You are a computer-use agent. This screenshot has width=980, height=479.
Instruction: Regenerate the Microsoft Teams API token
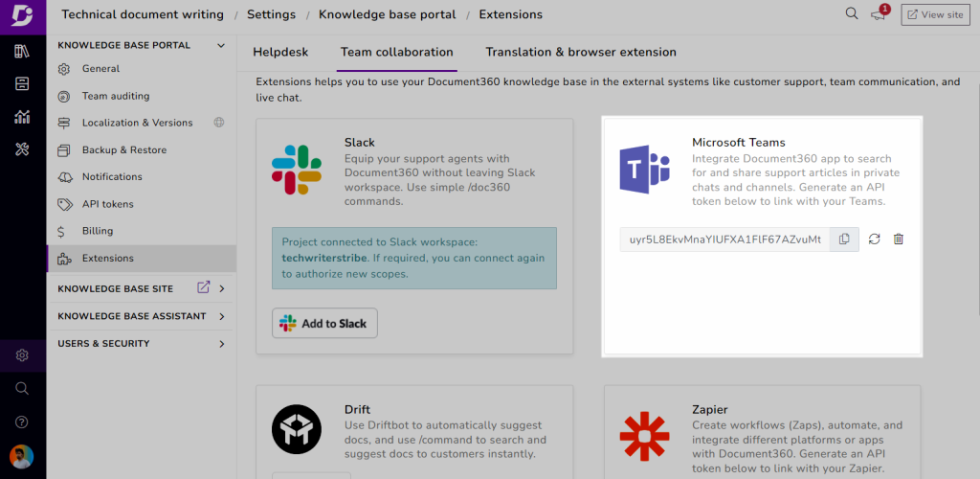(875, 239)
